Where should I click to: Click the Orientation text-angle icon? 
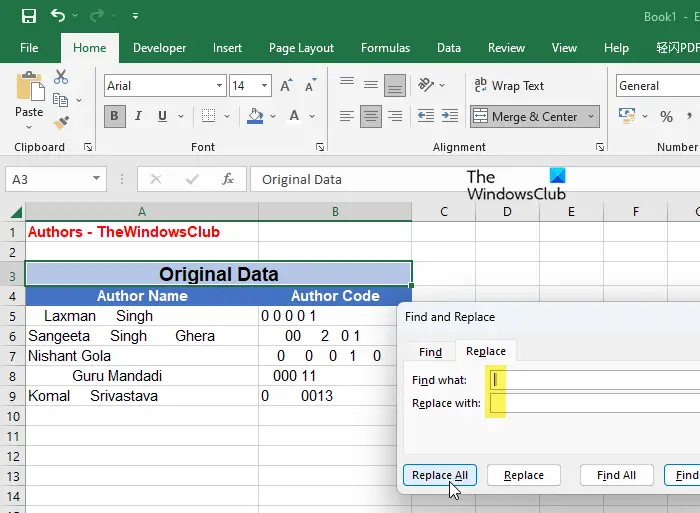coord(425,84)
